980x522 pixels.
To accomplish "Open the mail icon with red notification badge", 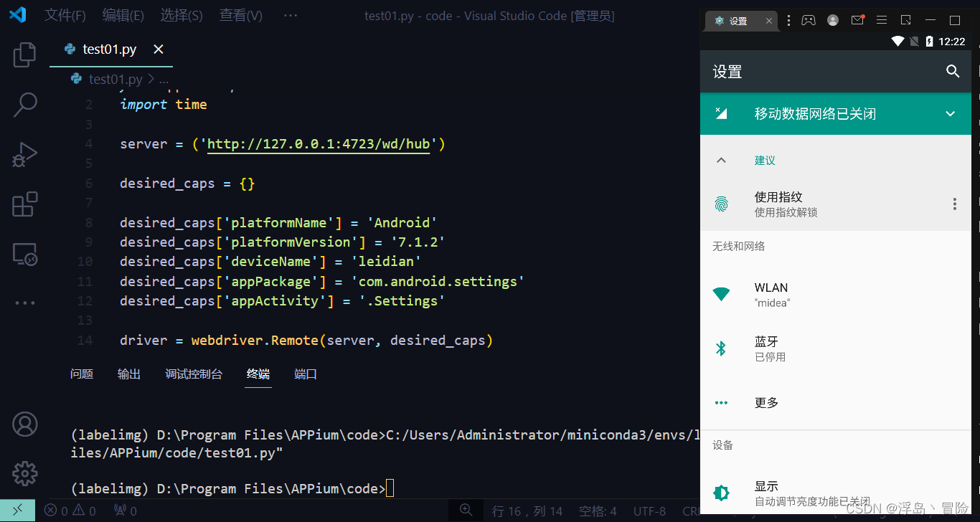I will [x=857, y=20].
